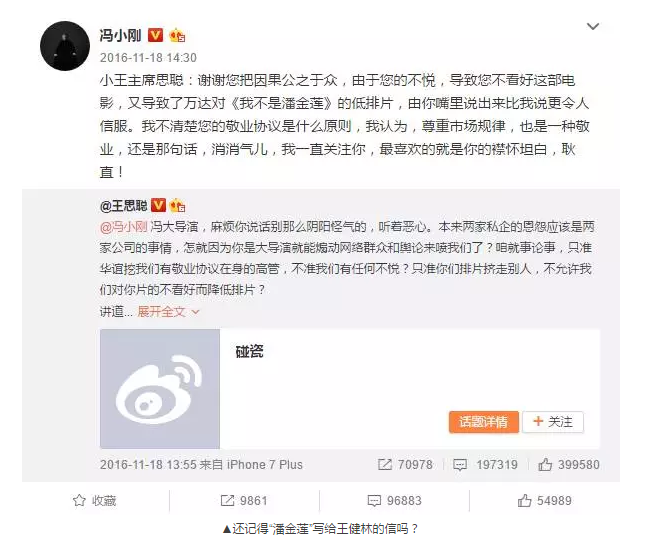The width and height of the screenshot is (661, 551).
Task: Like the main post showing 54989
Action: (545, 501)
